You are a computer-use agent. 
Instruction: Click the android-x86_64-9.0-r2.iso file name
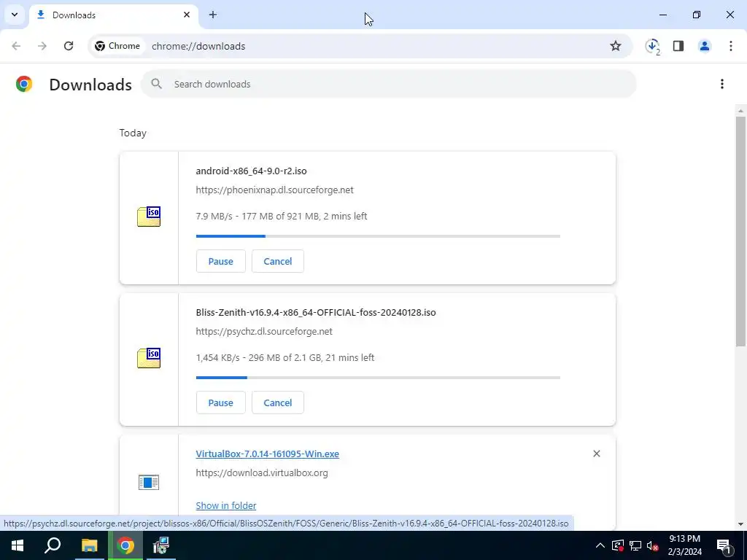[x=251, y=171]
